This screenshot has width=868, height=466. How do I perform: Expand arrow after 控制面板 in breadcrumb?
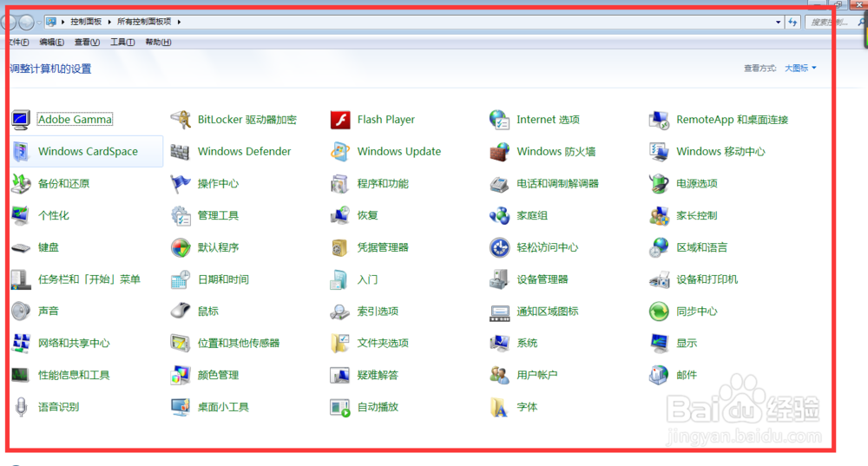tap(109, 22)
